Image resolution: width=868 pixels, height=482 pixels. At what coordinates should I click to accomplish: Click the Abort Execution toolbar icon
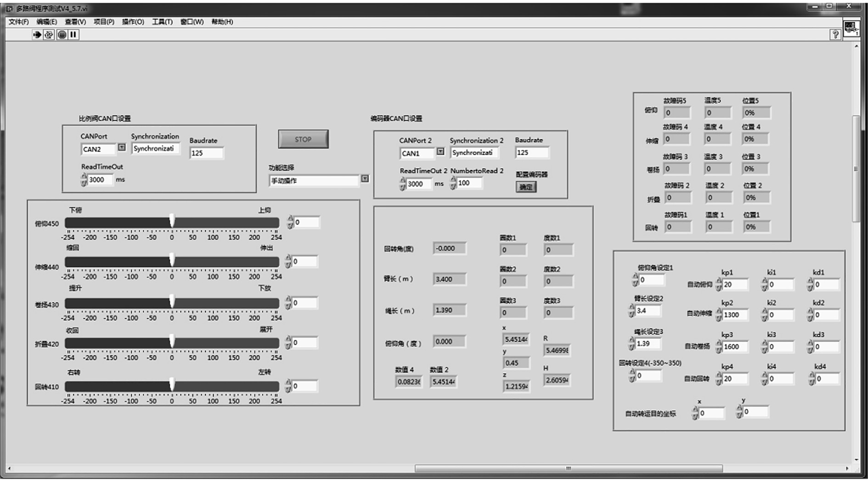(x=62, y=34)
